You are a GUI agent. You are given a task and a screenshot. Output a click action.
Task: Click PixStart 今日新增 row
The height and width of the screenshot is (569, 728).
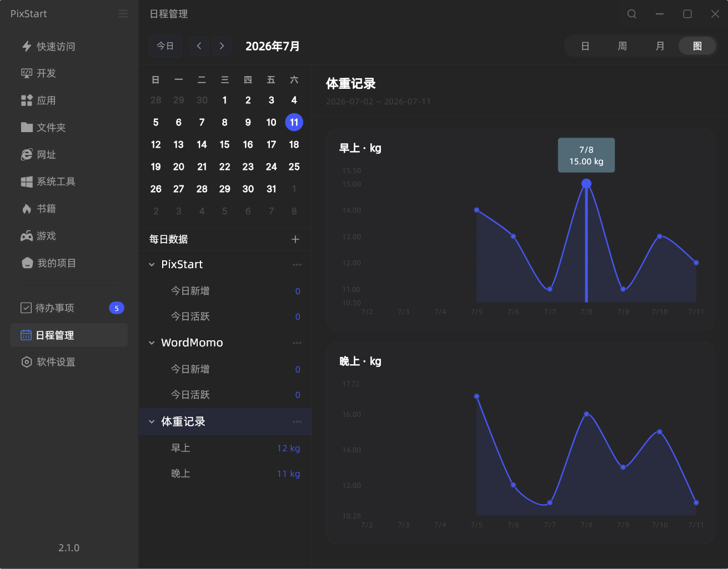point(225,291)
